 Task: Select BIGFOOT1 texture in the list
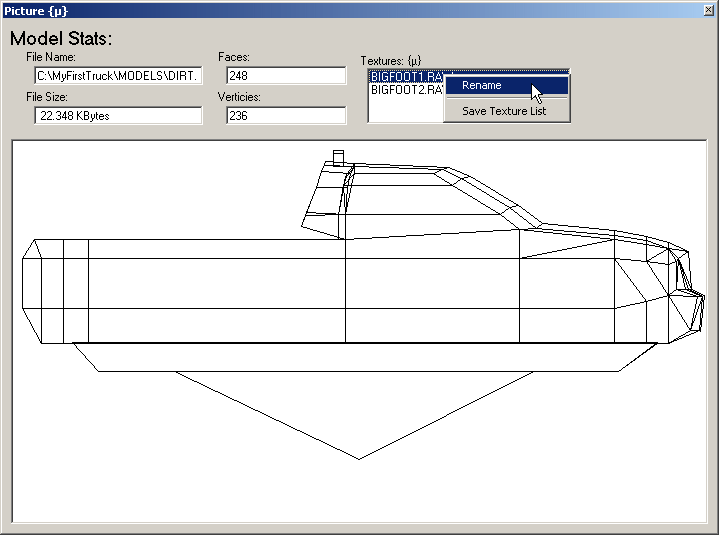pos(405,76)
